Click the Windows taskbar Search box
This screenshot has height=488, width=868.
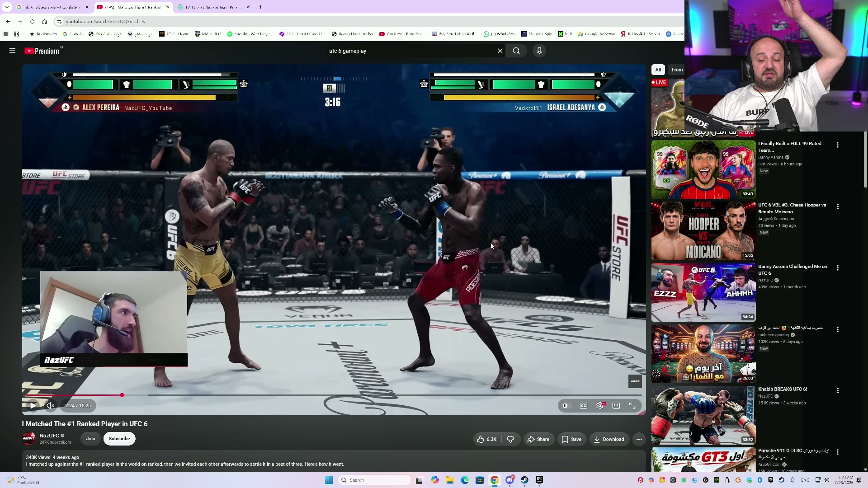coord(375,480)
